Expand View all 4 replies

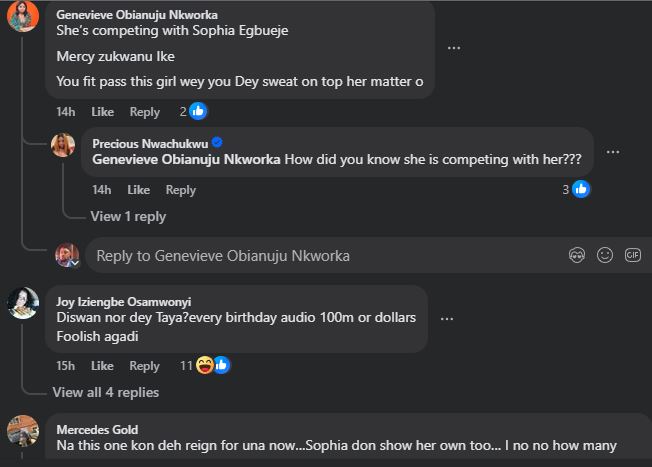coord(105,392)
